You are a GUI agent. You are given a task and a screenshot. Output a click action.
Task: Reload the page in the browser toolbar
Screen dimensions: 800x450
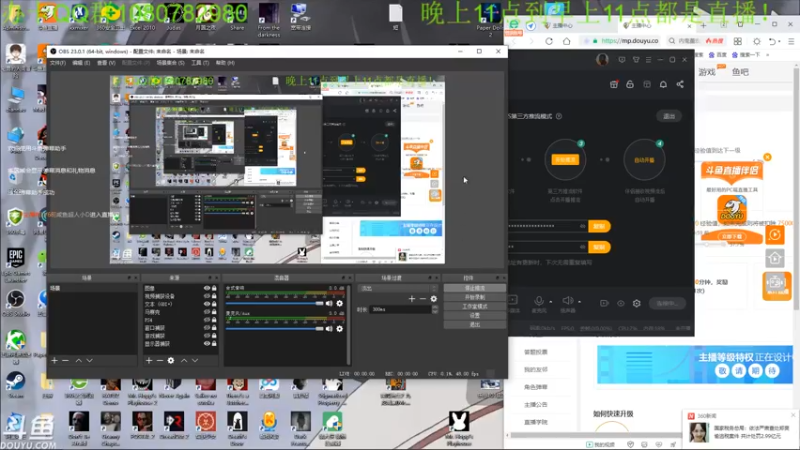(549, 41)
